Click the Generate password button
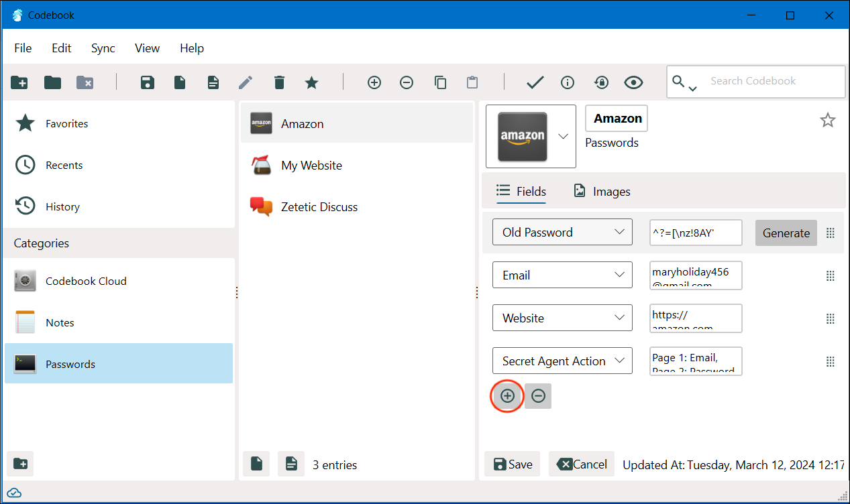850x504 pixels. (786, 233)
